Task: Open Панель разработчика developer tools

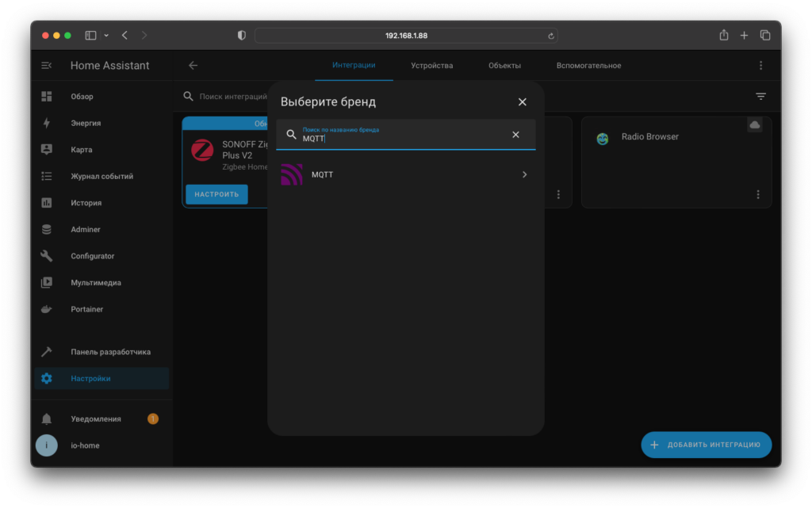Action: pos(102,352)
